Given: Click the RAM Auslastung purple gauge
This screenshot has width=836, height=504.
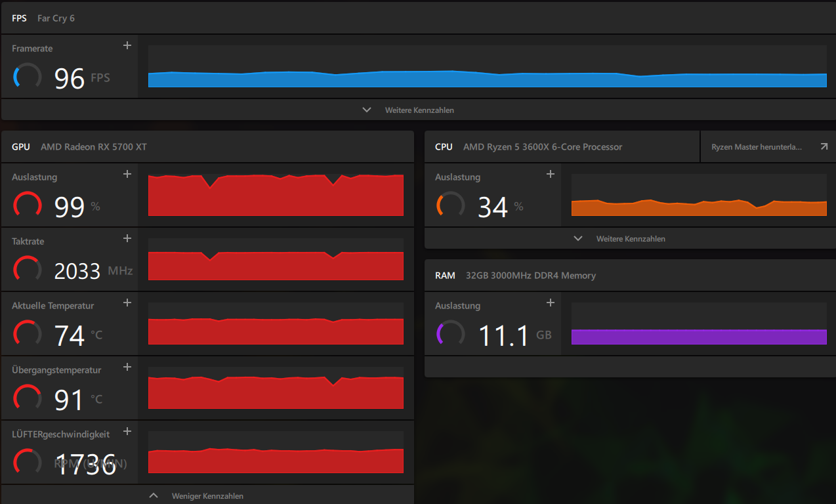Looking at the screenshot, I should pos(451,334).
